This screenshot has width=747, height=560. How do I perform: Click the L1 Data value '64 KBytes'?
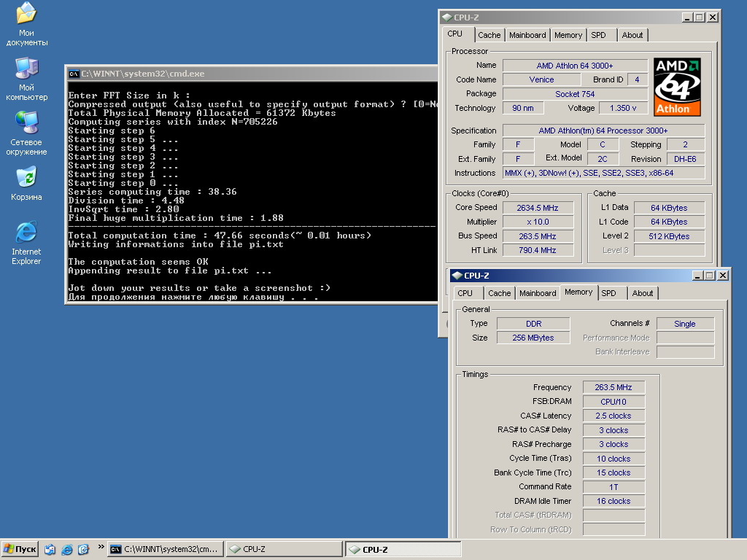pos(669,208)
